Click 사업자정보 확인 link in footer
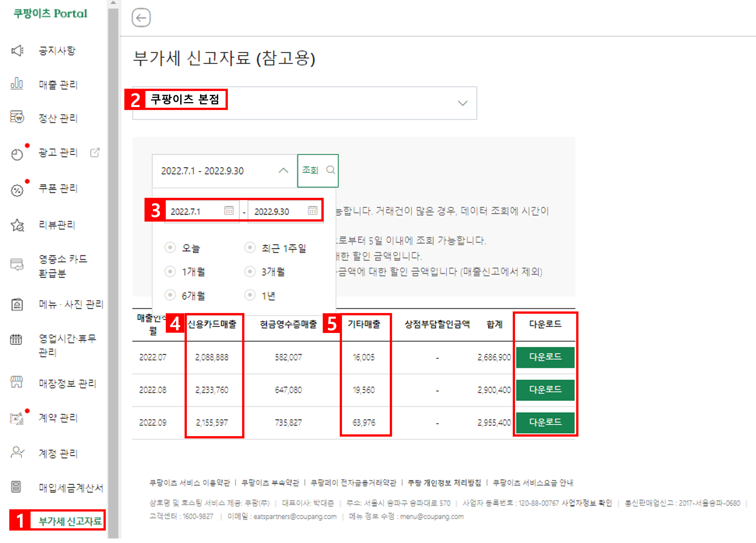Screen dimensions: 756x543 pyautogui.click(x=587, y=503)
